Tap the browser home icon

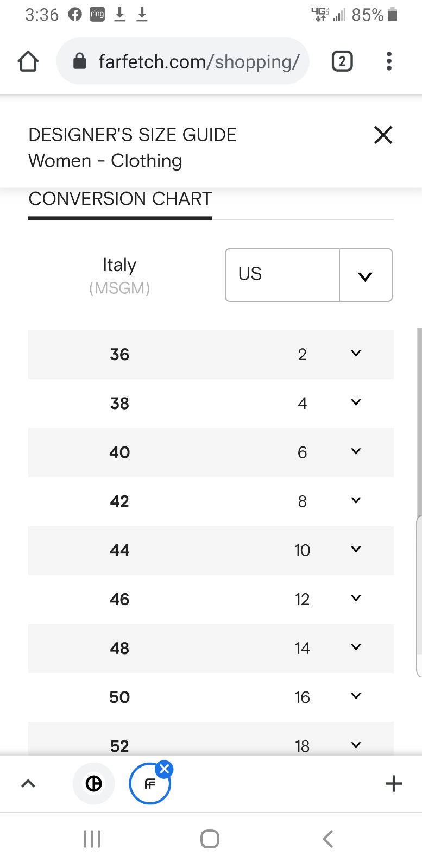[x=28, y=61]
